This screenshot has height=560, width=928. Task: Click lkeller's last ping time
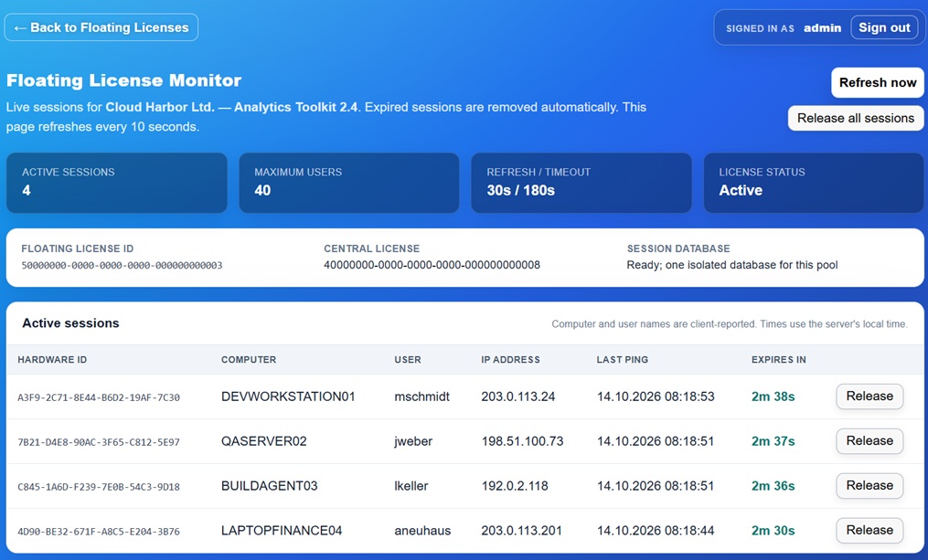(656, 486)
